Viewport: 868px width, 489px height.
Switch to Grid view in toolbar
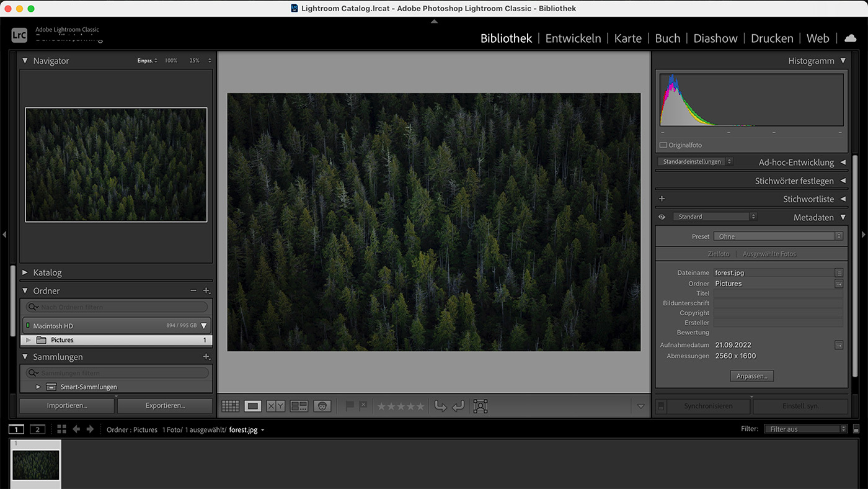[x=230, y=406]
